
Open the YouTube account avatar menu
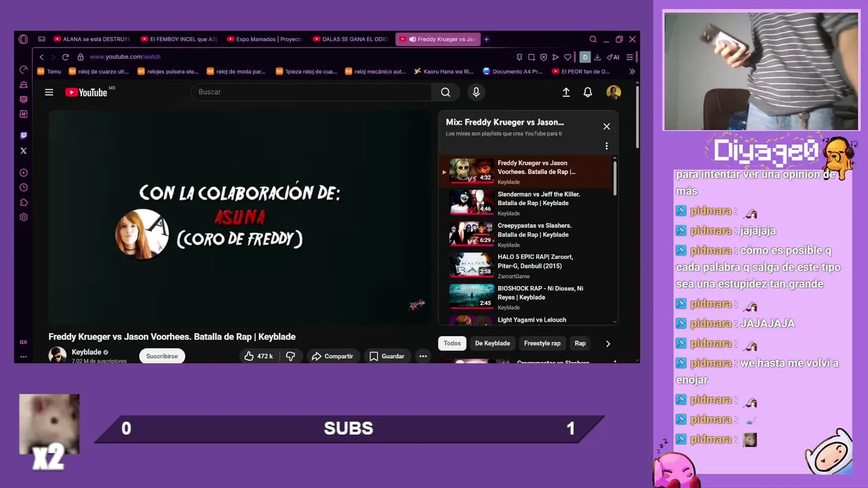coord(614,92)
